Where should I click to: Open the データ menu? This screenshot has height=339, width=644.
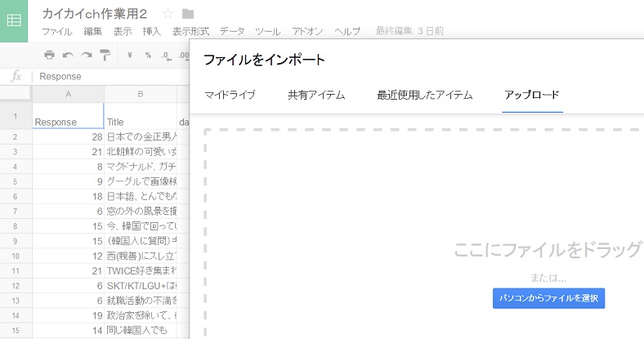[232, 32]
